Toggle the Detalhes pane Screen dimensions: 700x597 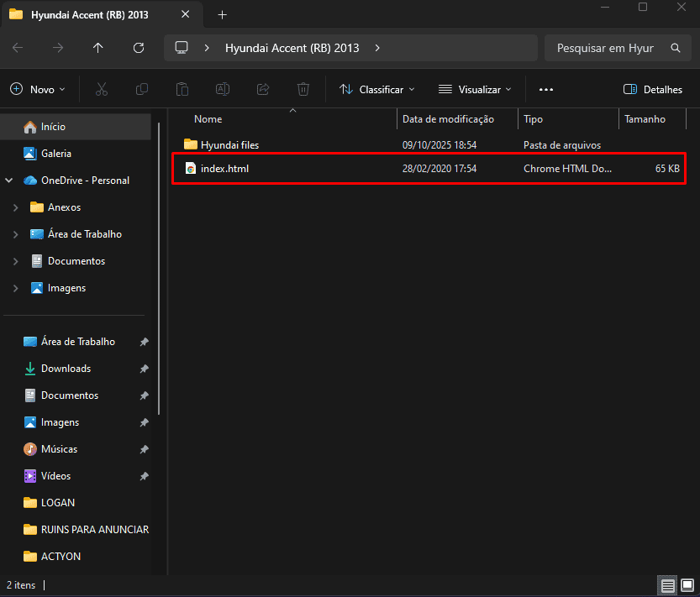[x=653, y=89]
